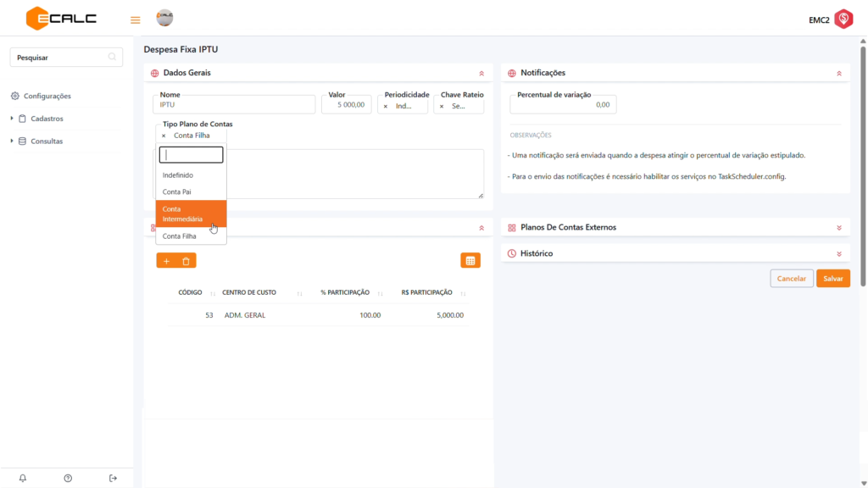Click the search magnifier icon
Screen dimensions: 868x488
coord(112,58)
